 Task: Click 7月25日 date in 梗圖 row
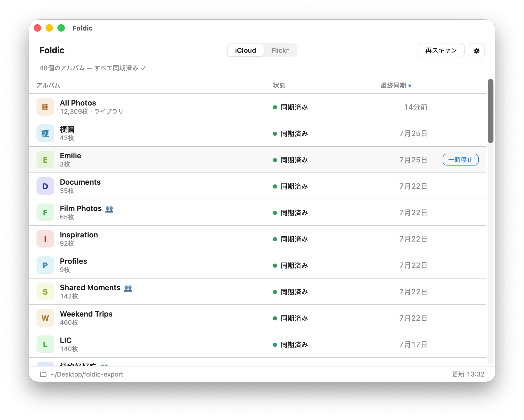pyautogui.click(x=413, y=133)
